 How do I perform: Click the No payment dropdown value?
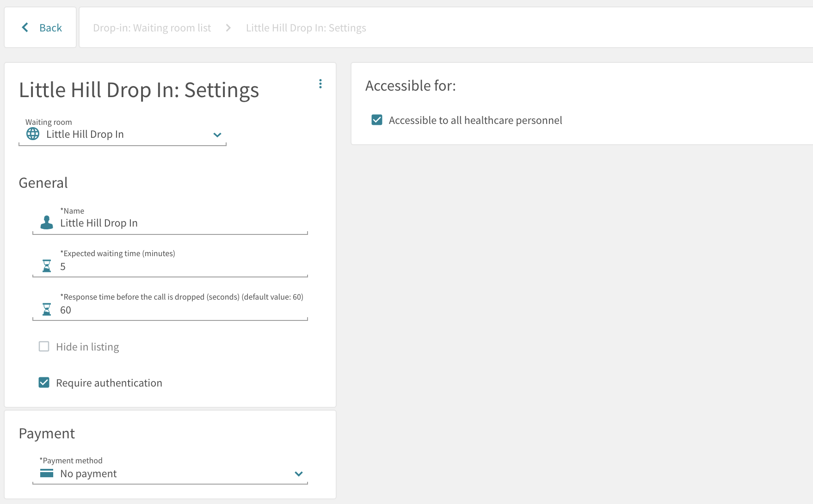[x=88, y=473]
